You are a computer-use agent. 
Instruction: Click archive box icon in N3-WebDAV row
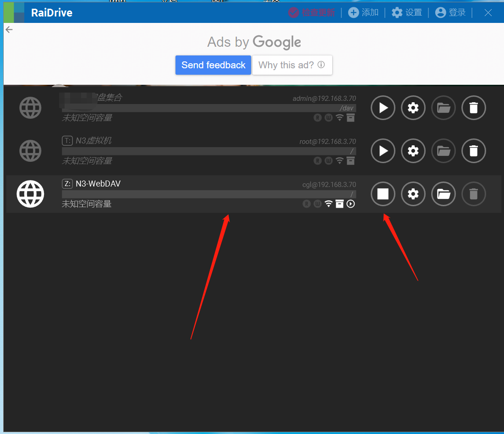(340, 204)
